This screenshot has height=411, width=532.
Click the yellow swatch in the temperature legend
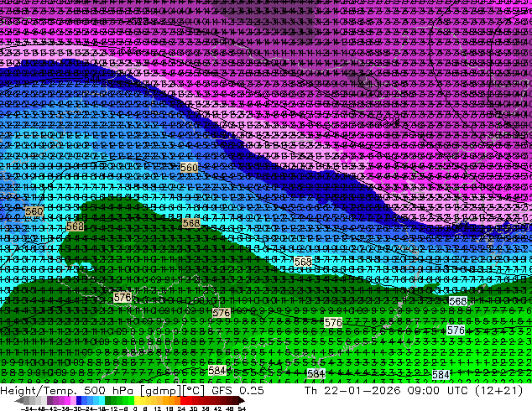tap(137, 401)
